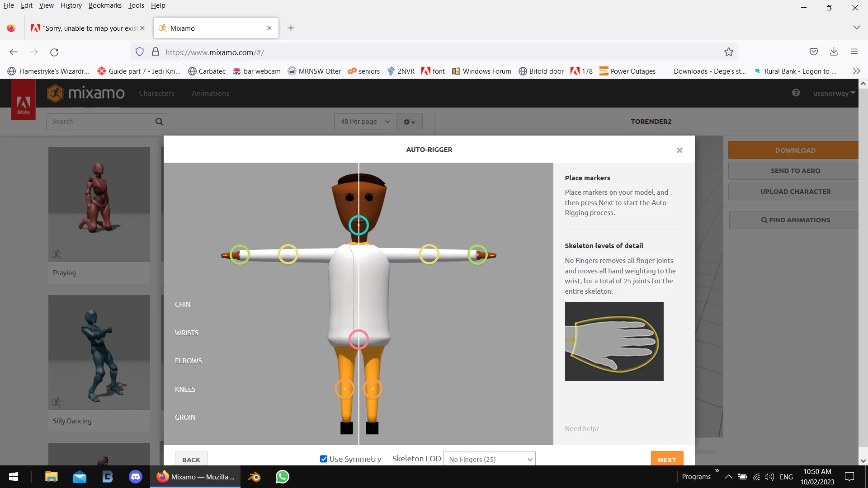868x488 pixels.
Task: Click the pink groin marker circle
Action: point(359,339)
